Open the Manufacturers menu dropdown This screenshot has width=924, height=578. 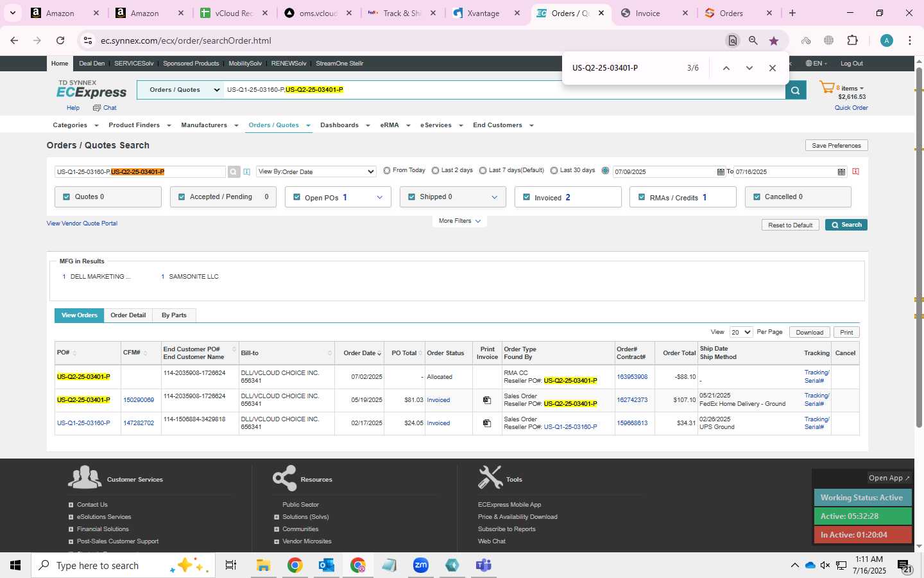click(x=209, y=125)
